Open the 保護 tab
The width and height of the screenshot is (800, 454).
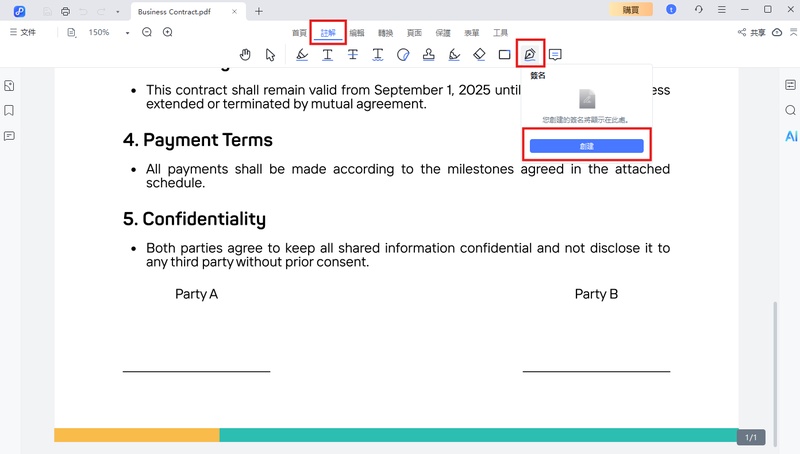click(443, 33)
